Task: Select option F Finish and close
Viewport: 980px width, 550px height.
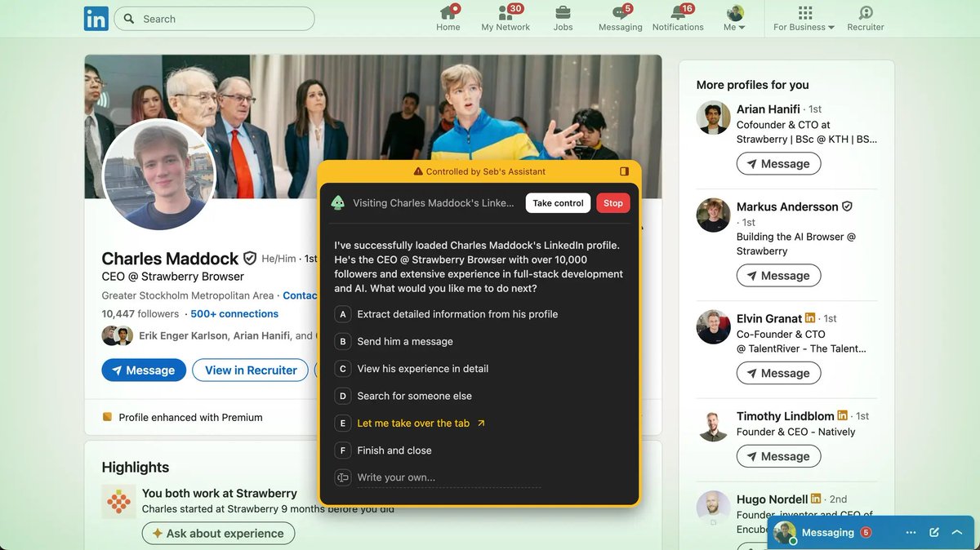Action: tap(383, 450)
